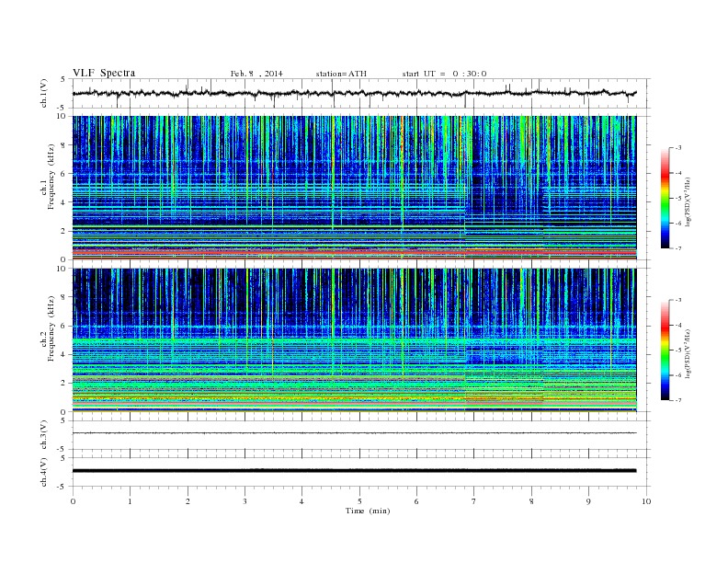
Task: Click time axis tick label "3"
Action: click(245, 501)
